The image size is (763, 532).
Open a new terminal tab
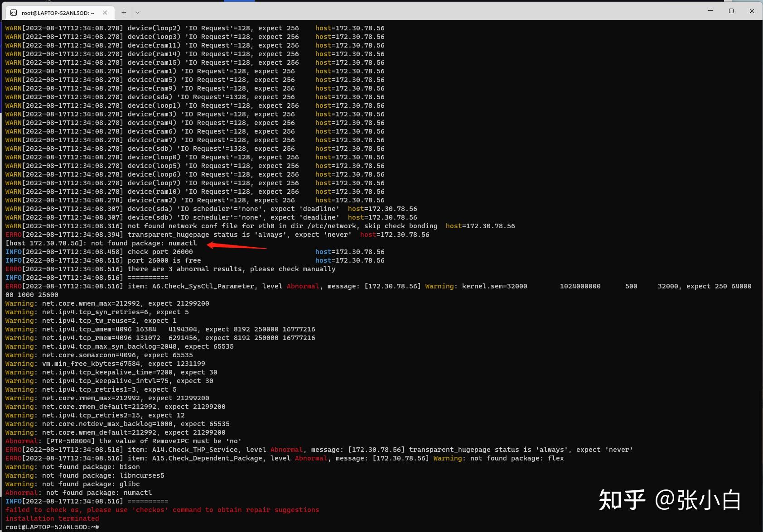coord(124,13)
